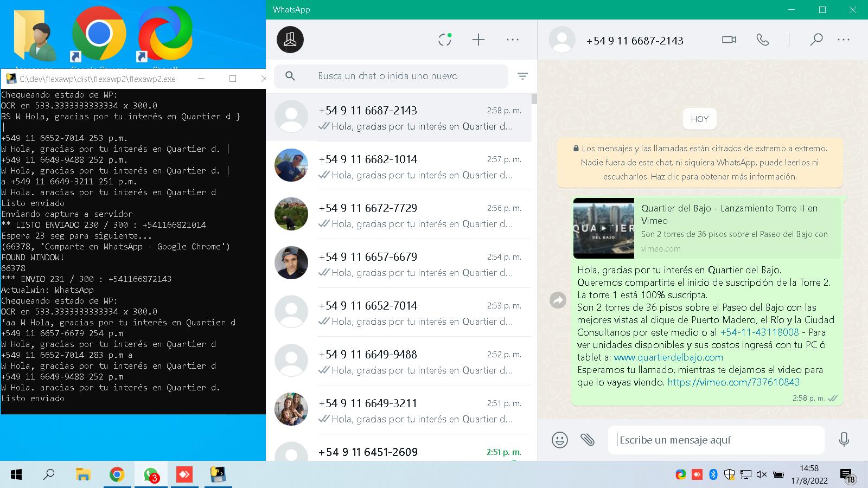Click profile photo of 6682-1014 contact
Viewport: 868px width, 488px height.
tap(291, 165)
